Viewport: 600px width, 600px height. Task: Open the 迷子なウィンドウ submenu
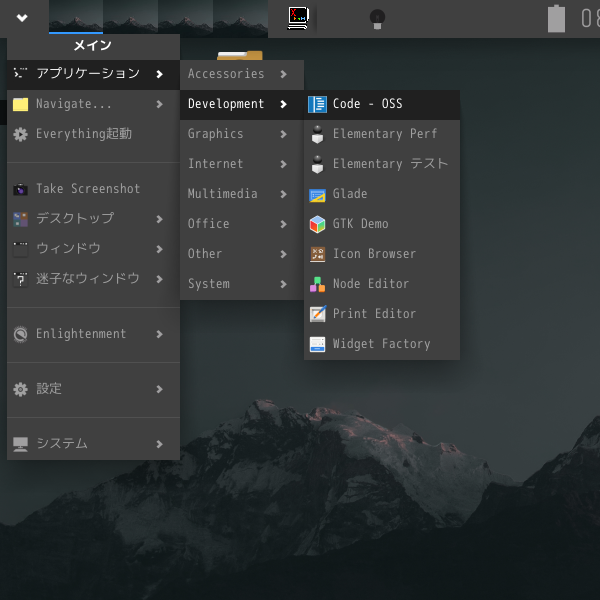[x=93, y=279]
